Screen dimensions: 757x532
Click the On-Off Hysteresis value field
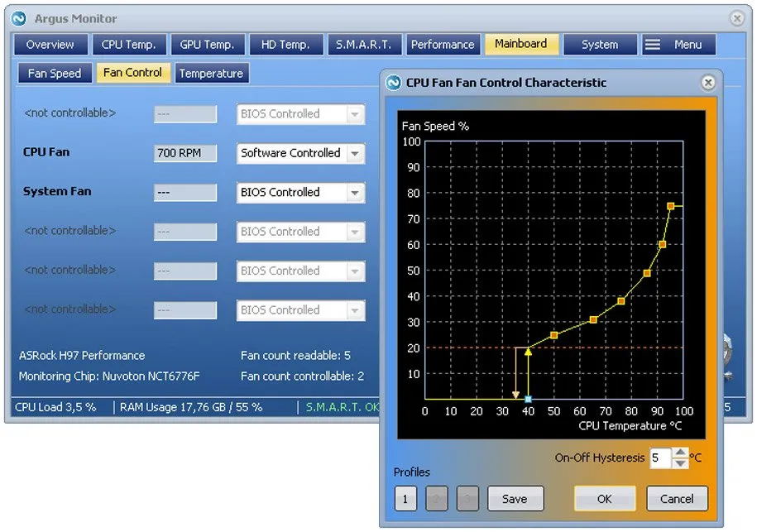point(659,458)
